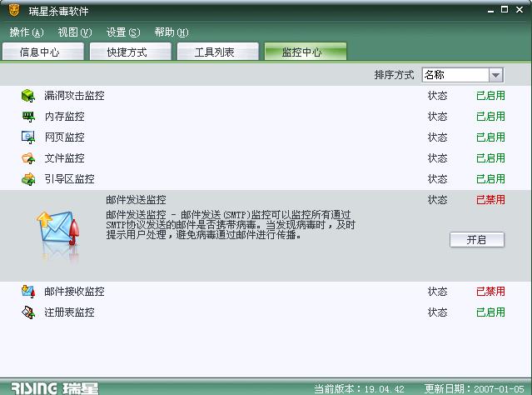Viewport: 532px width, 395px height.
Task: Click 已启用 status of 注册表监控
Action: [490, 312]
